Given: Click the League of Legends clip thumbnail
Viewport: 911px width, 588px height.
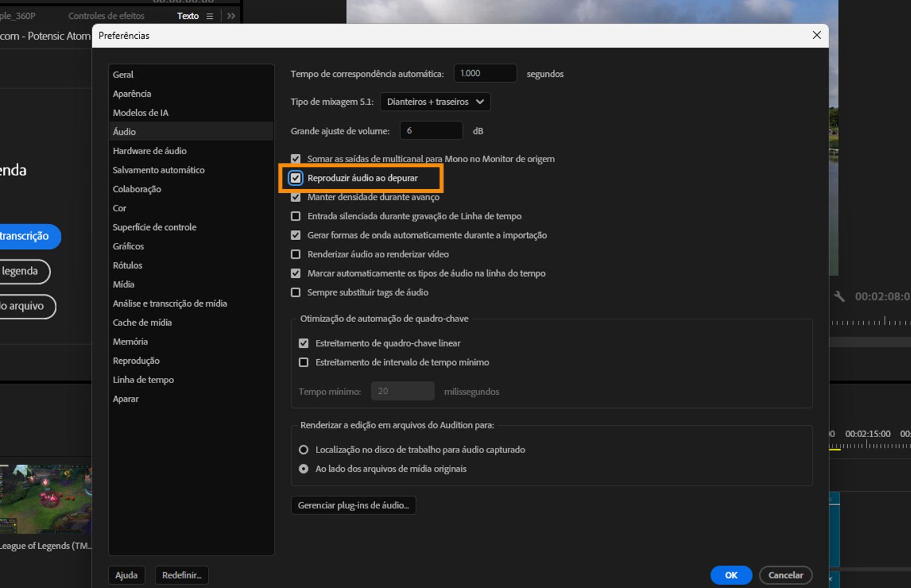Looking at the screenshot, I should click(47, 499).
